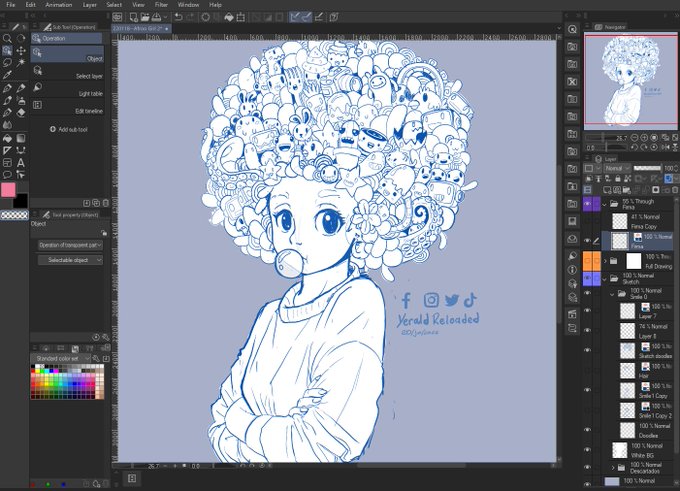Select the Light table sub tool
Screen dimensions: 680x491
[67, 89]
